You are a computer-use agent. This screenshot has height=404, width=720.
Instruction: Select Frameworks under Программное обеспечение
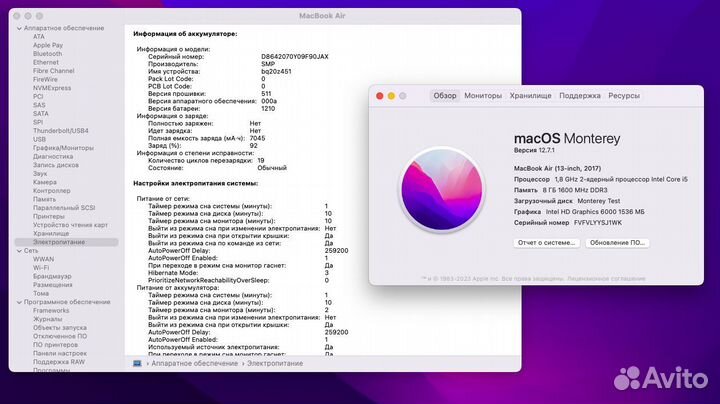[x=51, y=311]
